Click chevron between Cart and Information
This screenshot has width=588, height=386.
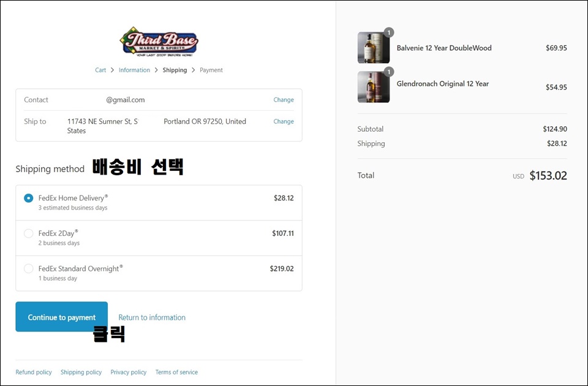point(112,70)
